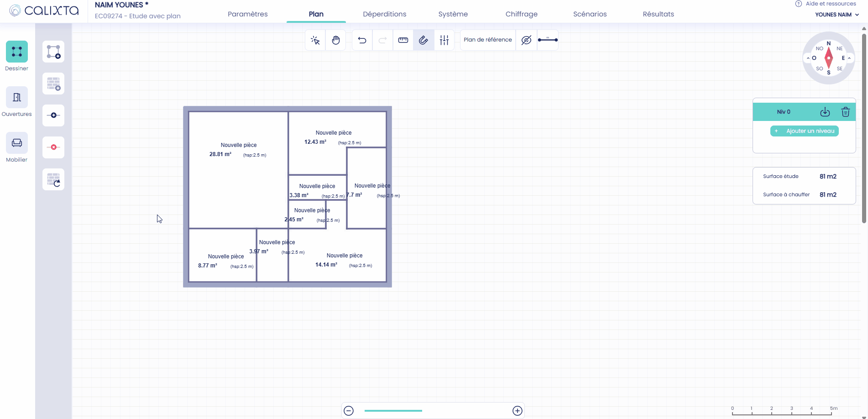Open the Chiffrage tab

coord(522,14)
